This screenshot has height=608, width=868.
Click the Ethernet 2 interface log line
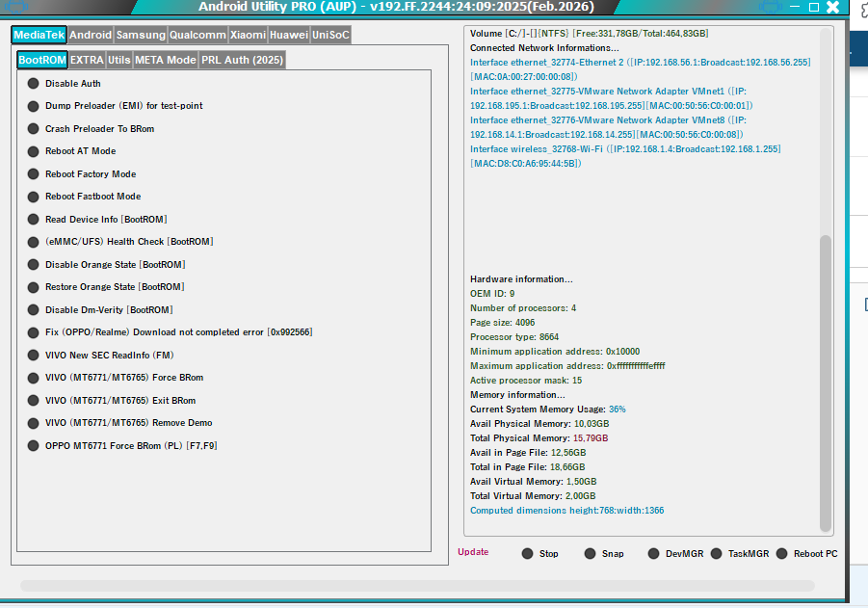click(641, 69)
